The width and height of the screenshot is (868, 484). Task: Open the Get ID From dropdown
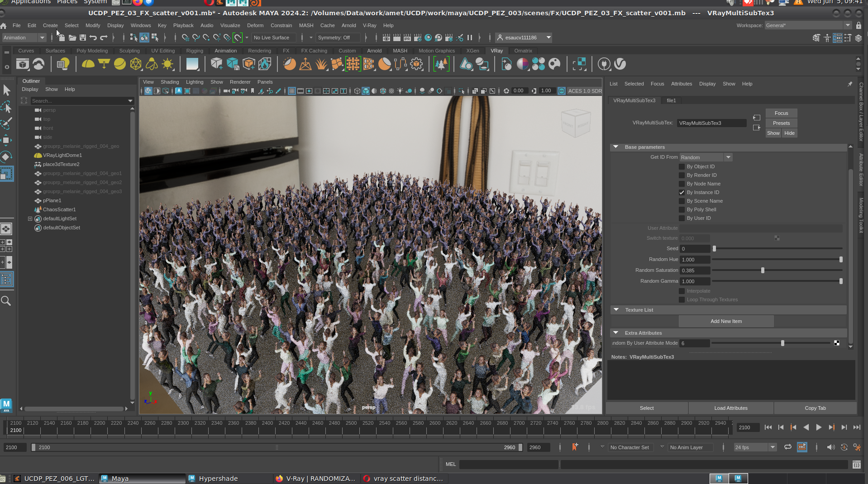click(706, 157)
